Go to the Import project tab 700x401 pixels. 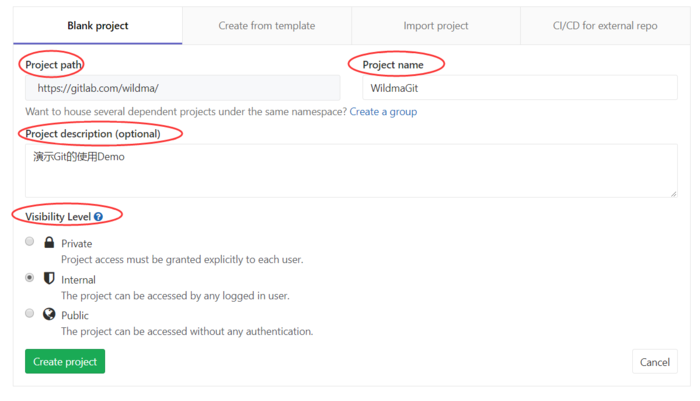[436, 26]
